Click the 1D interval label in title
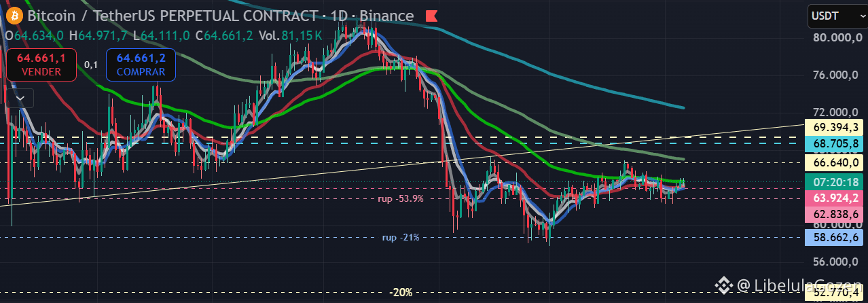 tap(340, 16)
